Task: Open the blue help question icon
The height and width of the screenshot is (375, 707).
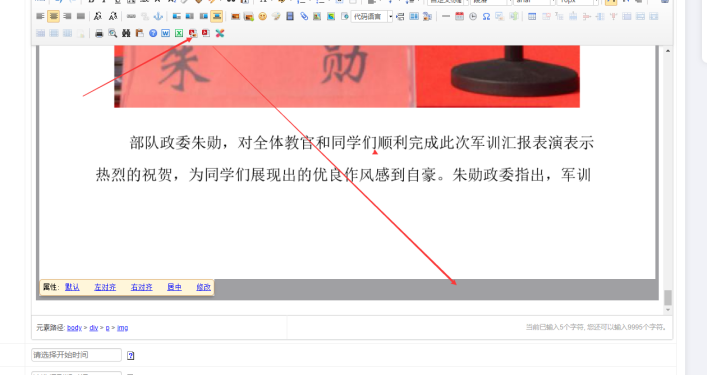Action: click(153, 33)
